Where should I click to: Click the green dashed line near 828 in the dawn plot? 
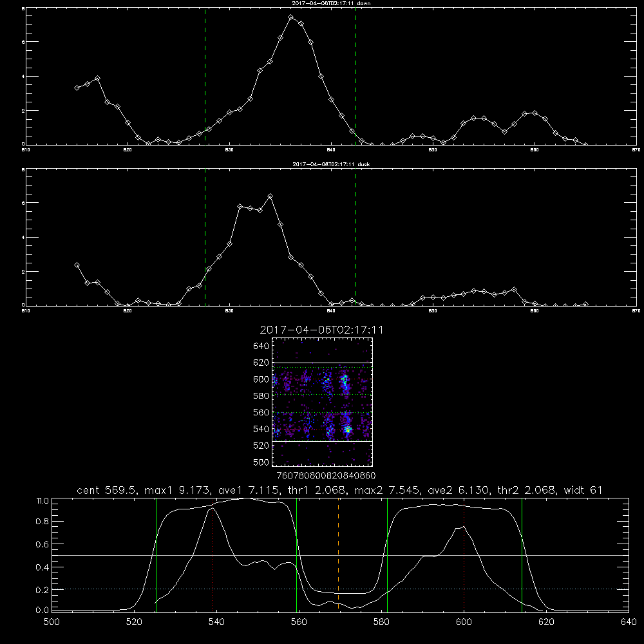[x=205, y=76]
